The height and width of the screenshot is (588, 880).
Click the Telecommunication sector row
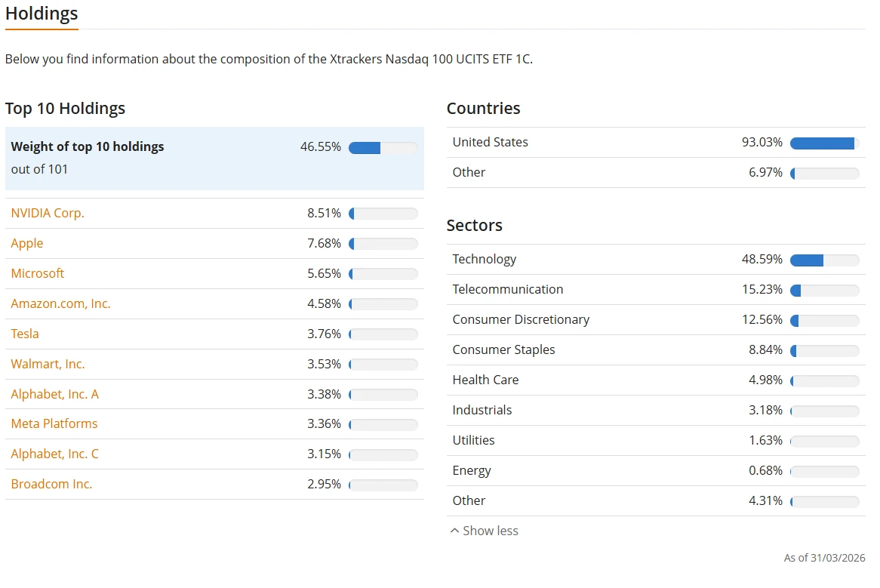(x=656, y=290)
